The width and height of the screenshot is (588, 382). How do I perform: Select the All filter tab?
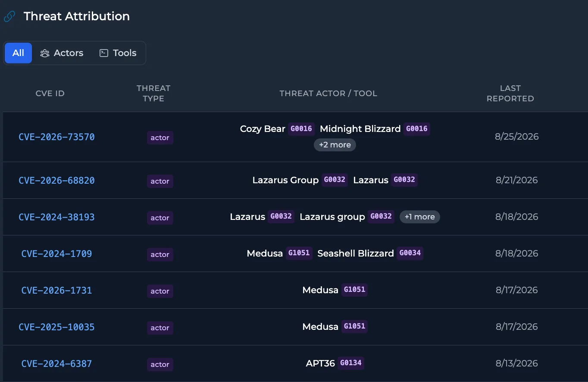tap(18, 53)
